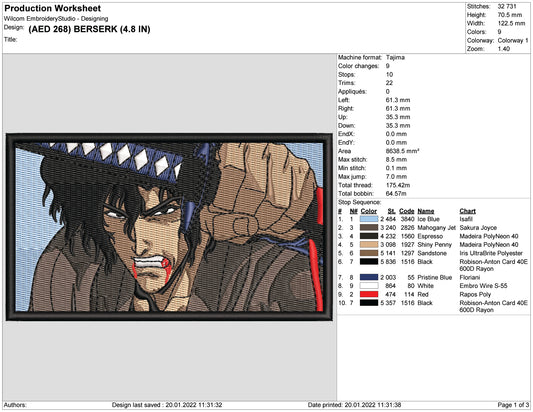Click the design name AED 268 BERSERK
The width and height of the screenshot is (533, 412).
click(89, 29)
